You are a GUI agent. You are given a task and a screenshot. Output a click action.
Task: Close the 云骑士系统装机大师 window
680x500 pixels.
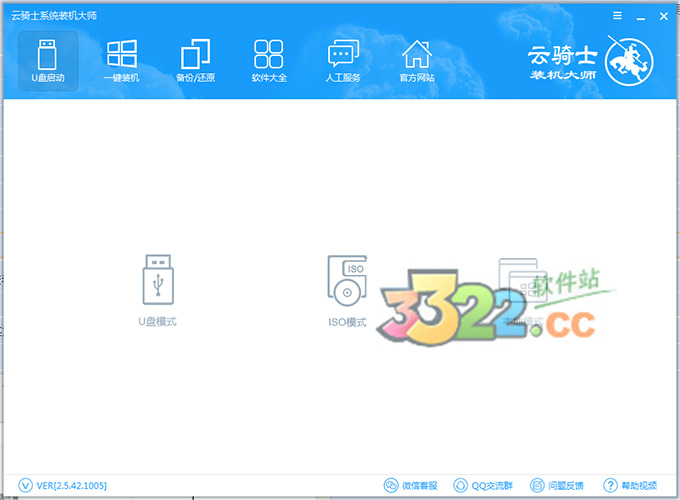tap(664, 16)
